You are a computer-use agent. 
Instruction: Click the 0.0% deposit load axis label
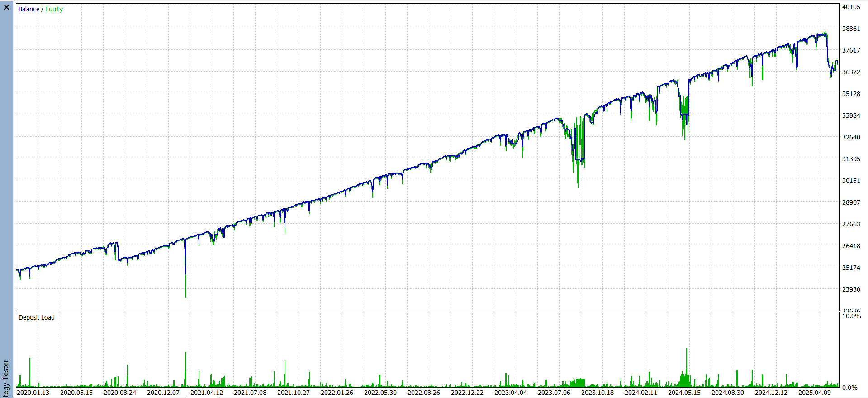coord(849,388)
